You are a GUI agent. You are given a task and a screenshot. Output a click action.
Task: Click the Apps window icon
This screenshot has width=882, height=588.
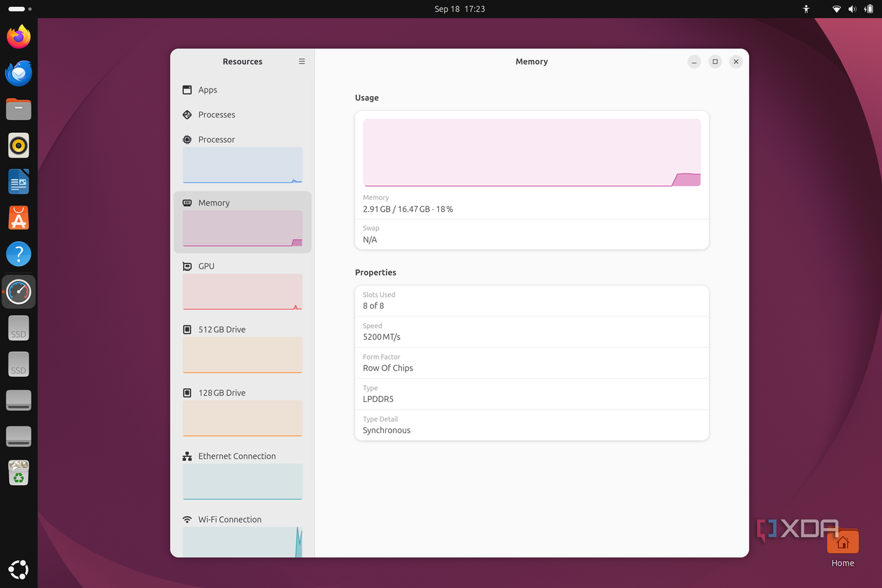[187, 90]
